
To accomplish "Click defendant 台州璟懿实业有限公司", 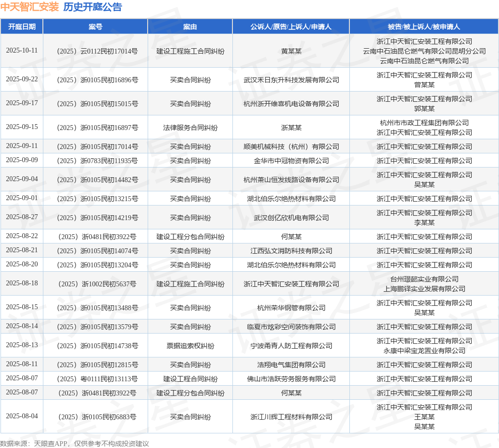I will [x=424, y=279].
